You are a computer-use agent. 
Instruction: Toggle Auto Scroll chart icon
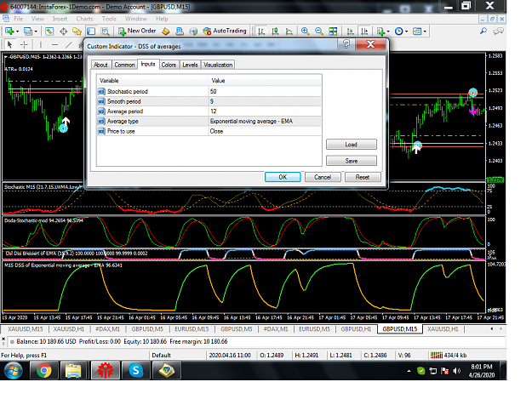point(350,31)
